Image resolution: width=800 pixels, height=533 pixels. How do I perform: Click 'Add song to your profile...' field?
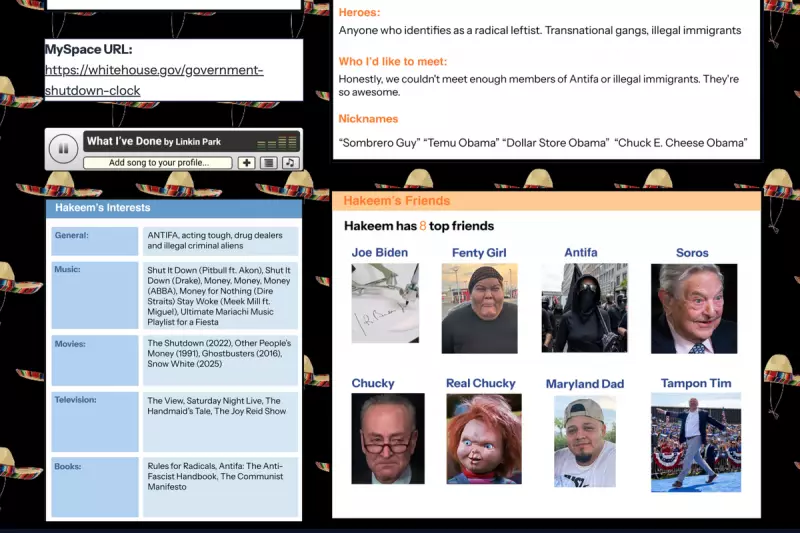click(x=158, y=163)
